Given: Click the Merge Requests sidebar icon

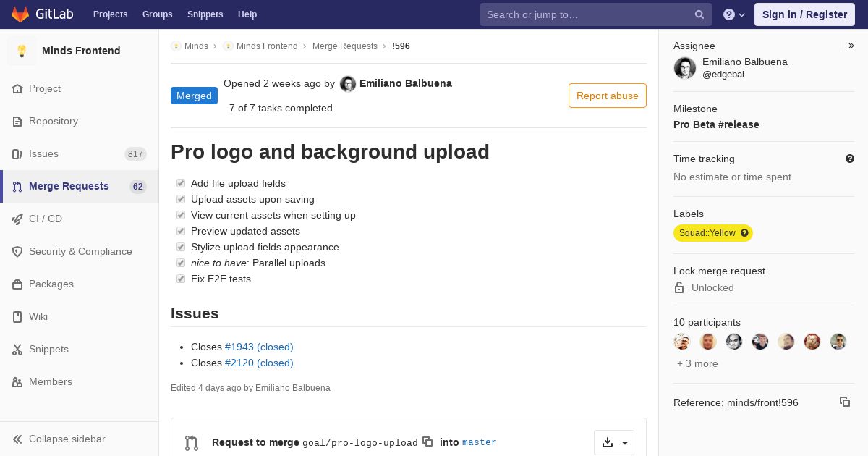Looking at the screenshot, I should pos(17,187).
